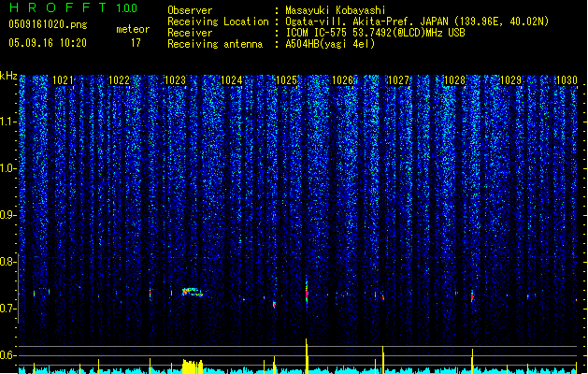The width and height of the screenshot is (588, 374).
Task: Click the 0.7 kHz frequency axis label
Action: [7, 309]
